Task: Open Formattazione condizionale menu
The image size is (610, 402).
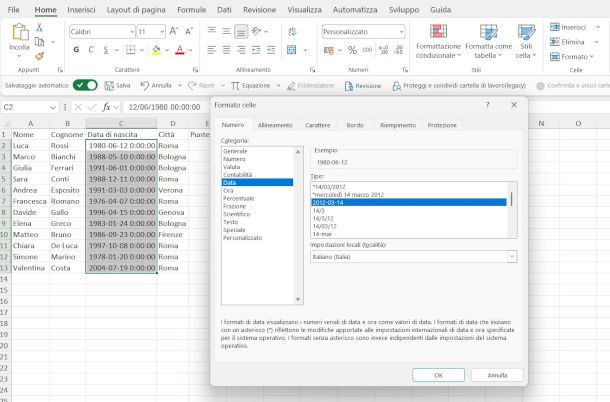Action: (x=438, y=41)
